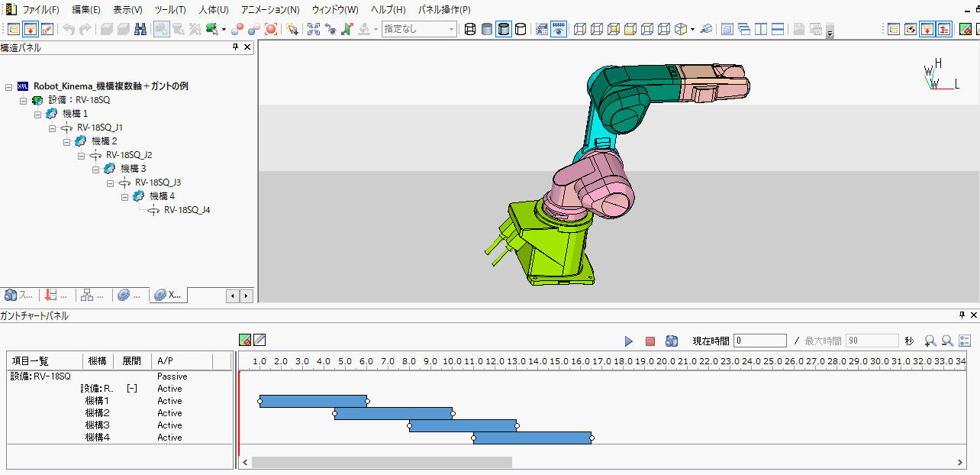Open the ファイル(F) menu
Image resolution: width=980 pixels, height=475 pixels.
(40, 10)
